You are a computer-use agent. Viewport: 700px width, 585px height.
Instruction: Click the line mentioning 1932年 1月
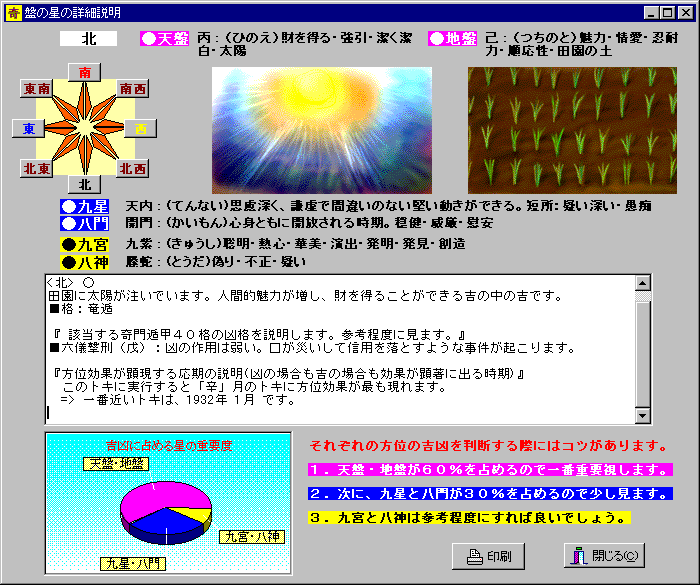pos(178,400)
